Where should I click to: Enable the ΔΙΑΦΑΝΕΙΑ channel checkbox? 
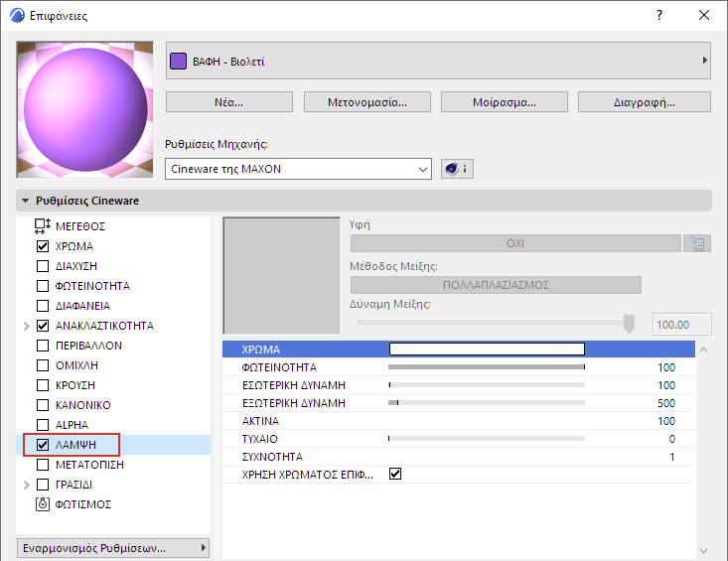(43, 306)
